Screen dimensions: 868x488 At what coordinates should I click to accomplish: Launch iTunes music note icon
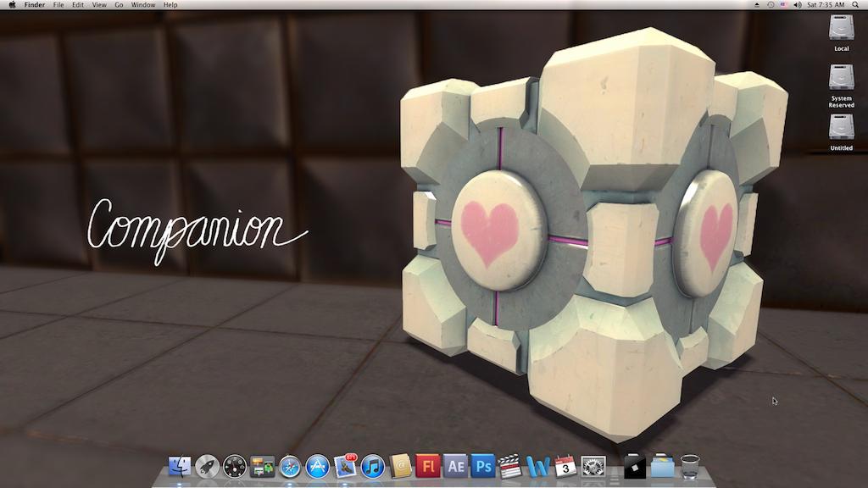(373, 467)
